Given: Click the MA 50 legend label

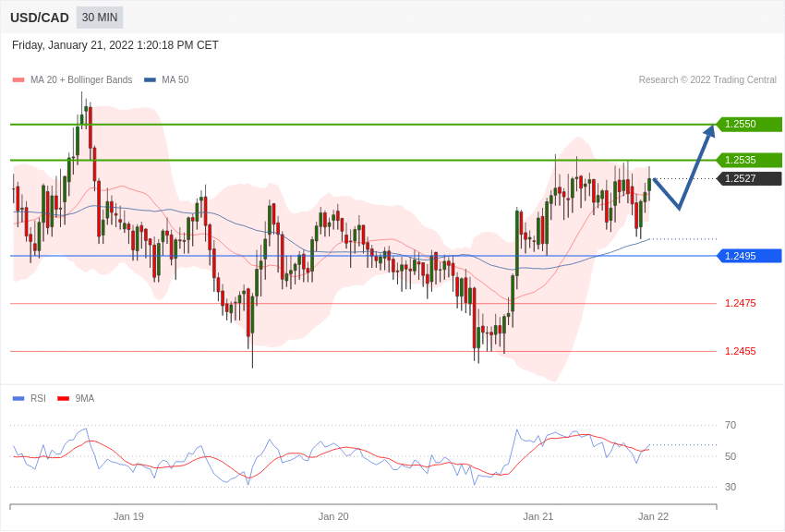Looking at the screenshot, I should click(175, 79).
